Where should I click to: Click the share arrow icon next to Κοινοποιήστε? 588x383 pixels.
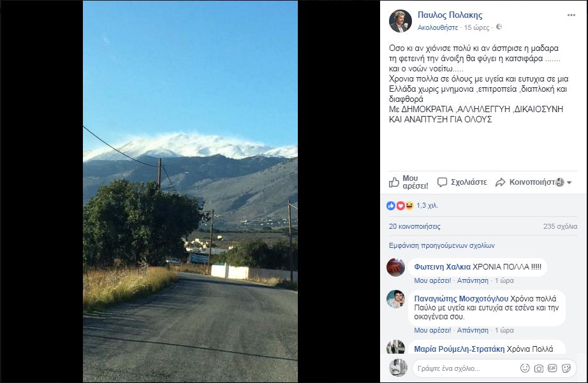500,182
